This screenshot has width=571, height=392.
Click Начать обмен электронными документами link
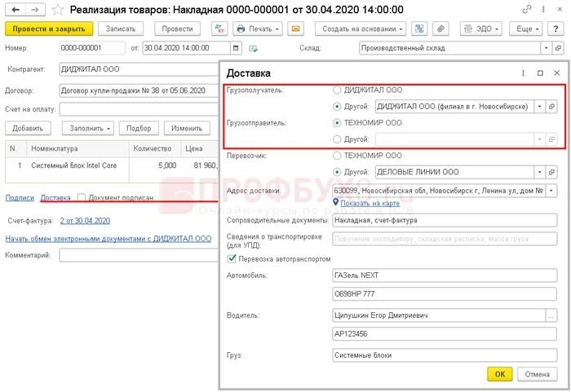click(x=108, y=239)
